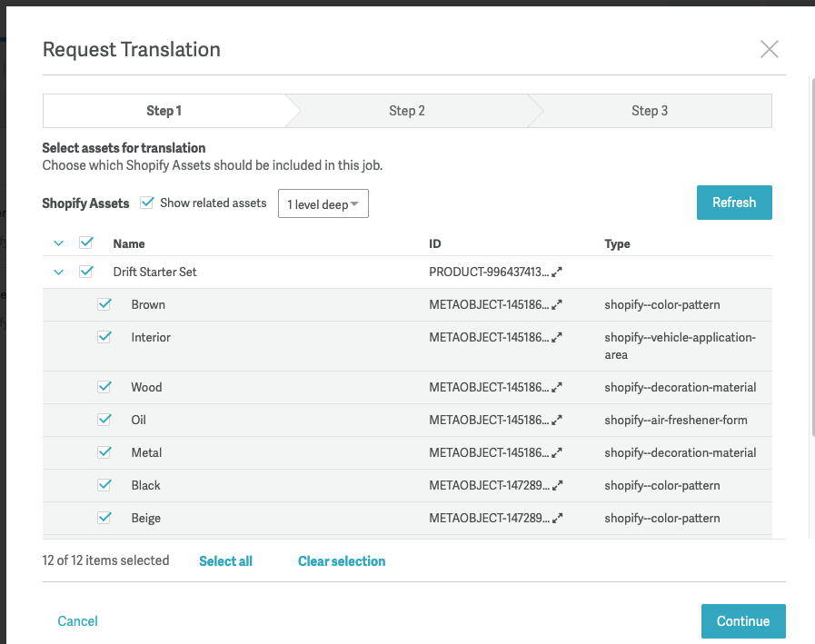Toggle the header select-all checkbox
Screen dimensions: 815x644
[x=86, y=243]
